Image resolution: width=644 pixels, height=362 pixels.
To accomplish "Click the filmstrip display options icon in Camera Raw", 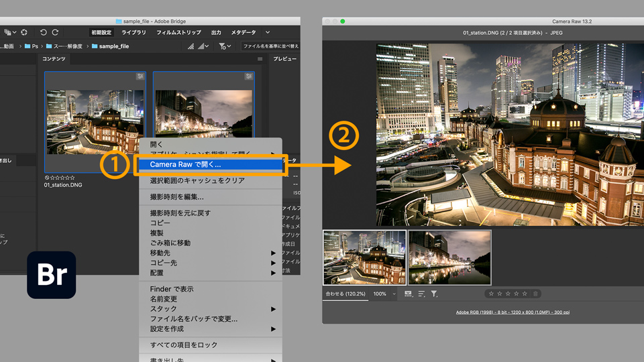I will (408, 294).
